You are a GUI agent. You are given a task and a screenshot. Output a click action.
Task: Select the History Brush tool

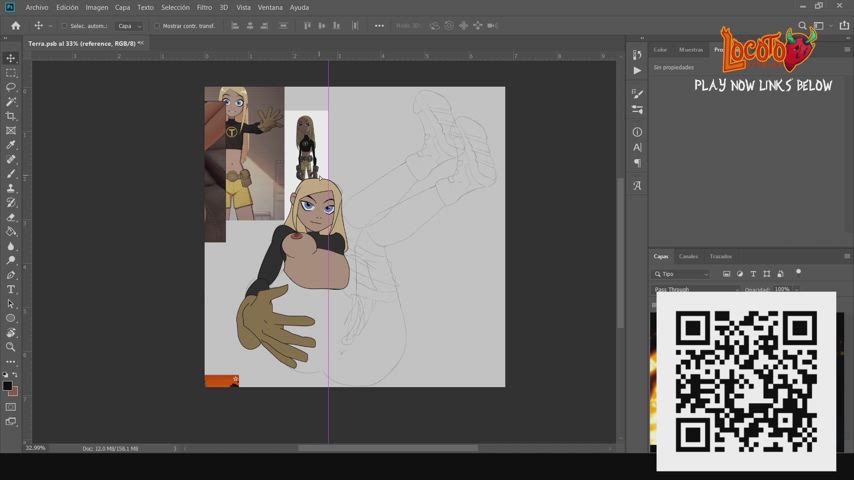tap(10, 203)
